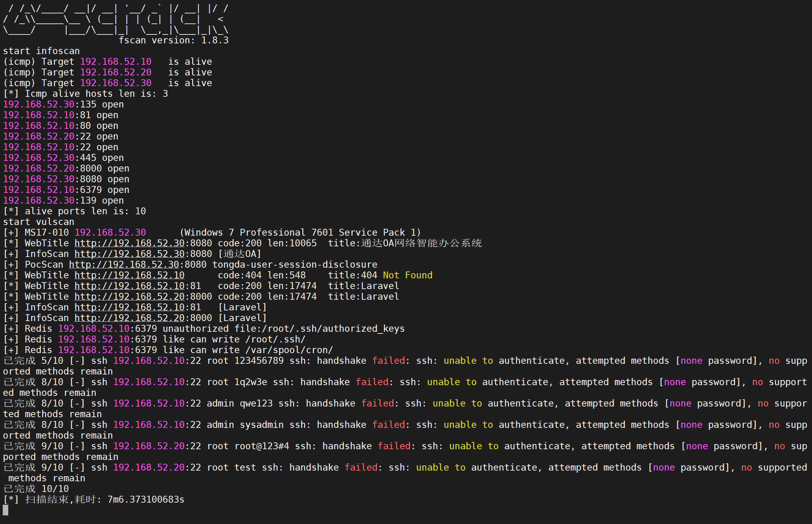Click the root@123#4 password attempt text
The height and width of the screenshot is (524, 812).
coord(262,446)
